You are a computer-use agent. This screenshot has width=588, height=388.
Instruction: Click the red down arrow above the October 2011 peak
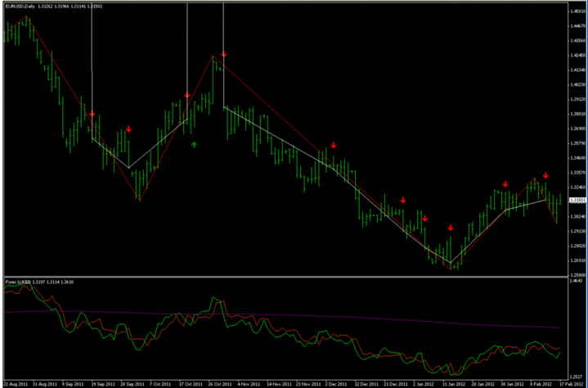click(224, 54)
